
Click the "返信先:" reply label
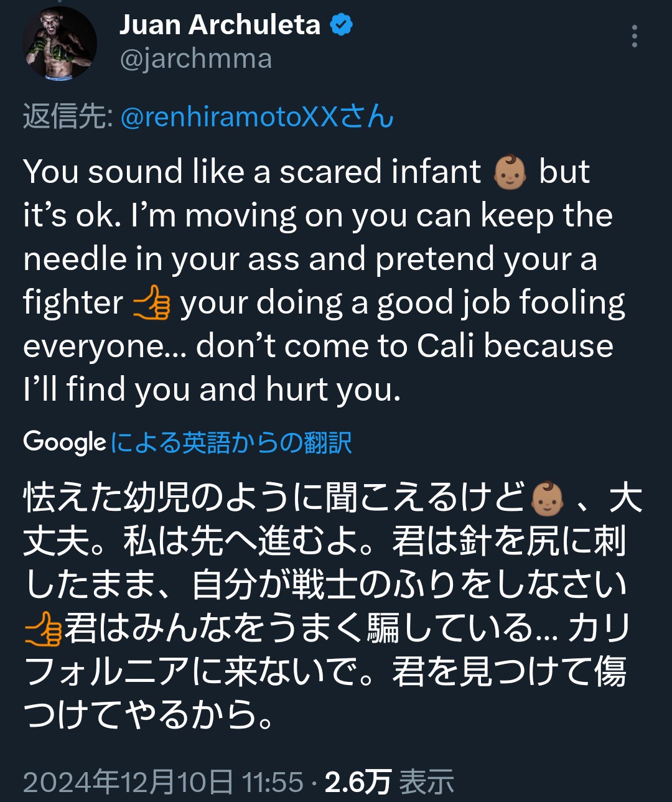pyautogui.click(x=68, y=117)
